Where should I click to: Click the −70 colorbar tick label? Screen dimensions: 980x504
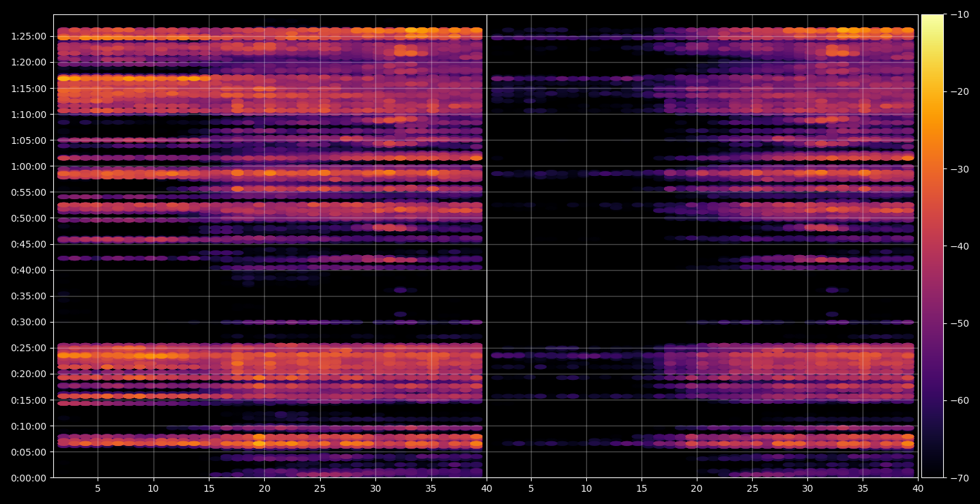[960, 477]
